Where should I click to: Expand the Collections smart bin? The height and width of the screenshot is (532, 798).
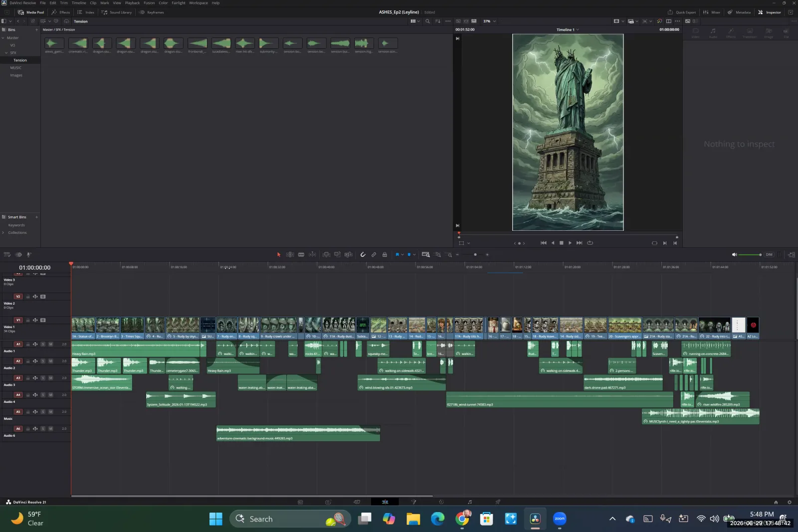3,233
